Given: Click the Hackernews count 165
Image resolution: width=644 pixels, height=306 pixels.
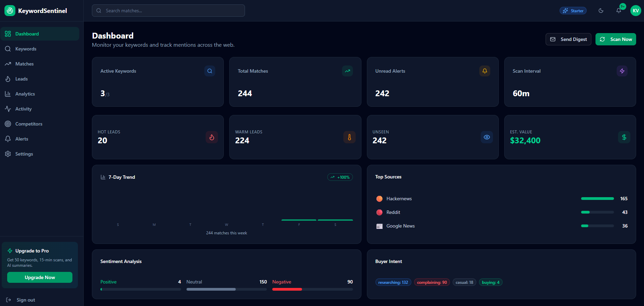Looking at the screenshot, I should click(x=624, y=199).
